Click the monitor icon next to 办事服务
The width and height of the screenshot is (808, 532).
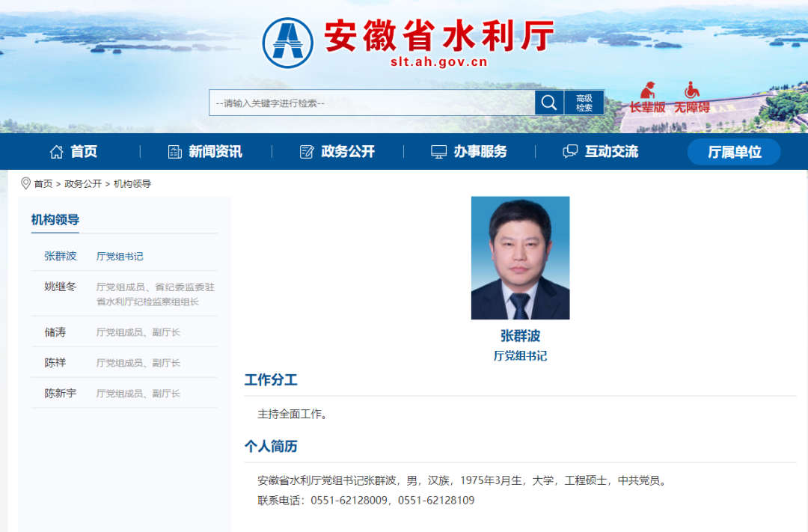[438, 151]
